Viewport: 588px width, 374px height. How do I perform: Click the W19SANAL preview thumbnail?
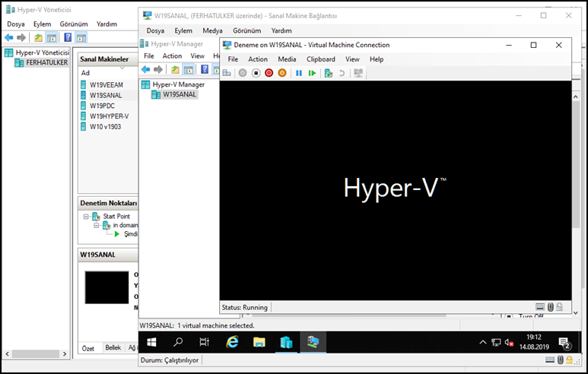(106, 287)
